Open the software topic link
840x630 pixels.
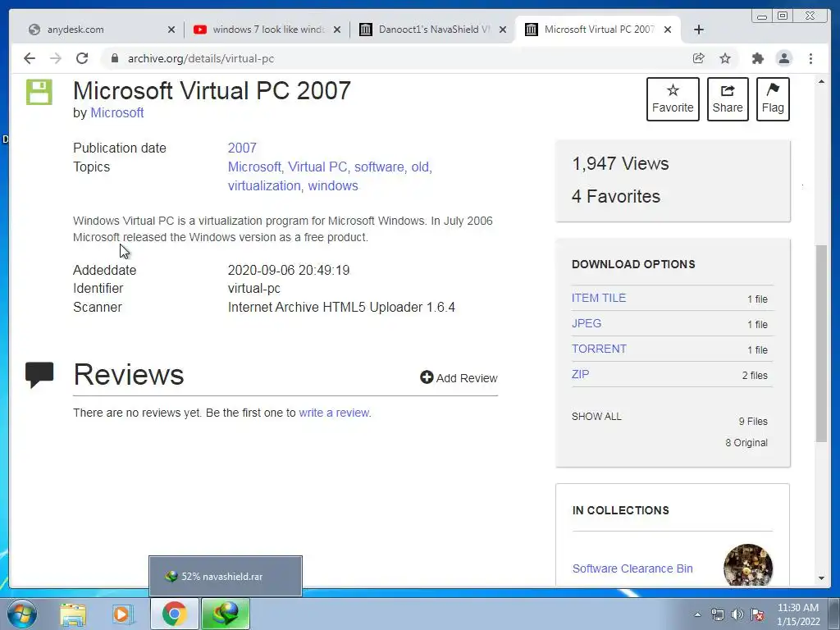click(379, 167)
